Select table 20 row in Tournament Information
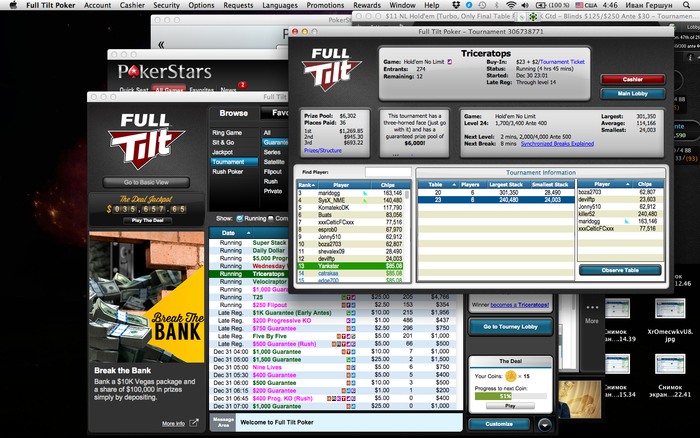Viewport: 700px width, 438px height. pos(496,193)
